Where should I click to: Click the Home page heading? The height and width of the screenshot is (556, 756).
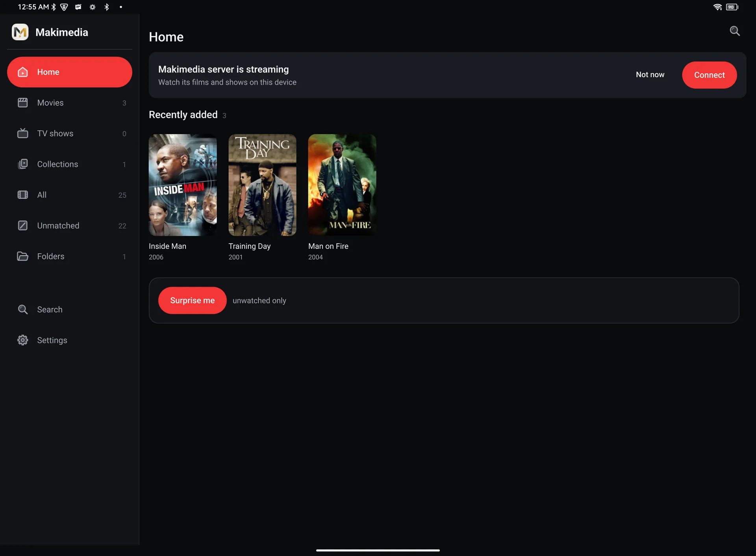click(x=166, y=37)
